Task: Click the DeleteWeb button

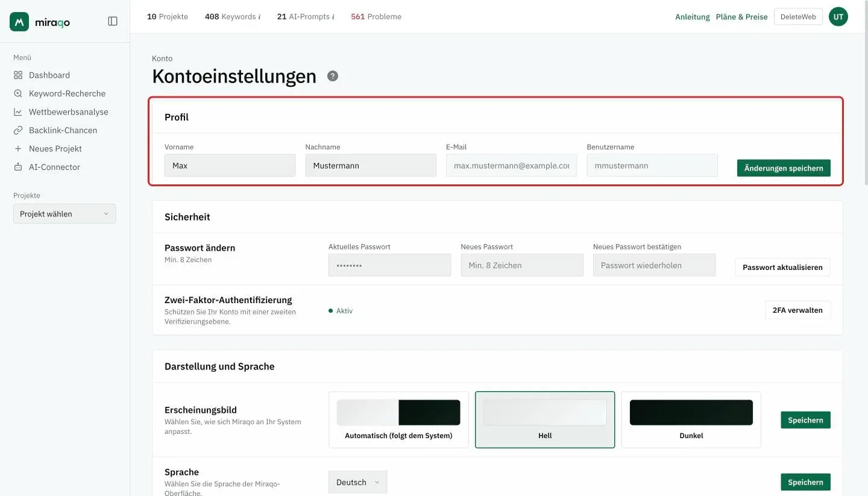Action: (x=798, y=17)
